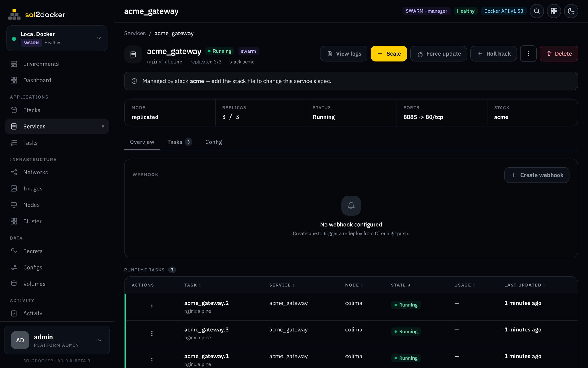Sort table by Node column
Viewport: 588px width, 368px height.
(x=354, y=285)
